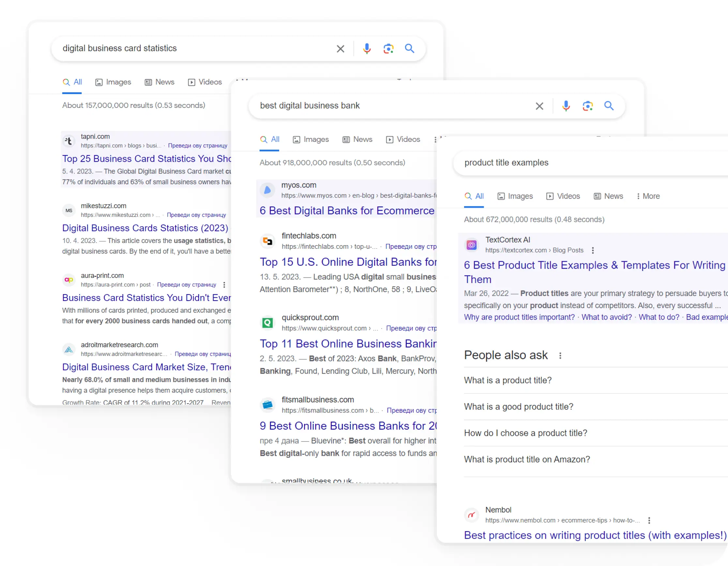
Task: Open three-dot menu next to TextCortex result
Action: tap(593, 250)
